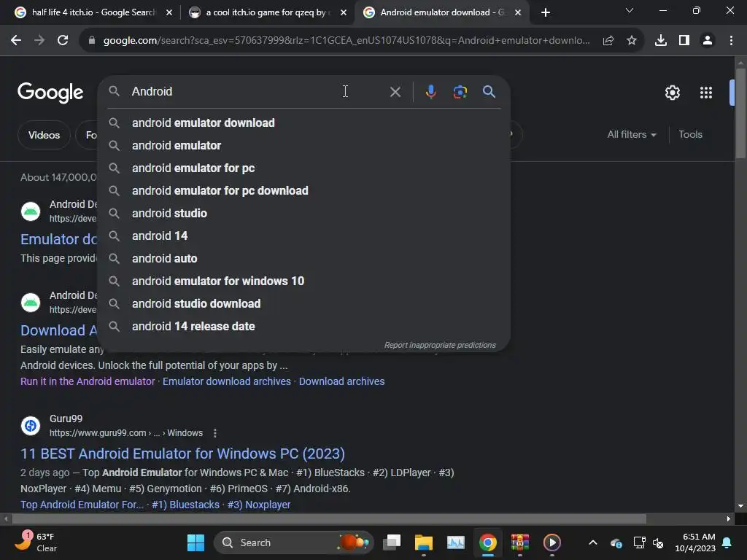747x560 pixels.
Task: Open the tab search chevron
Action: click(x=630, y=10)
